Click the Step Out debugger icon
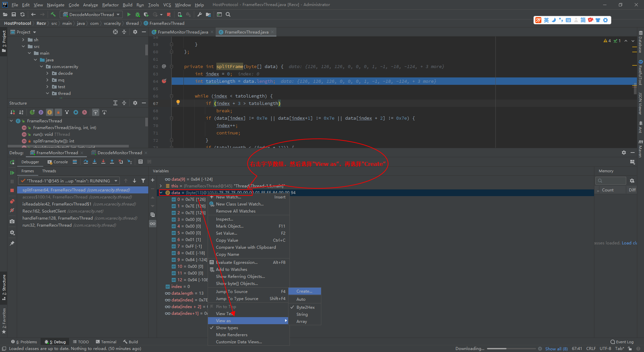Image resolution: width=644 pixels, height=352 pixels. (112, 162)
